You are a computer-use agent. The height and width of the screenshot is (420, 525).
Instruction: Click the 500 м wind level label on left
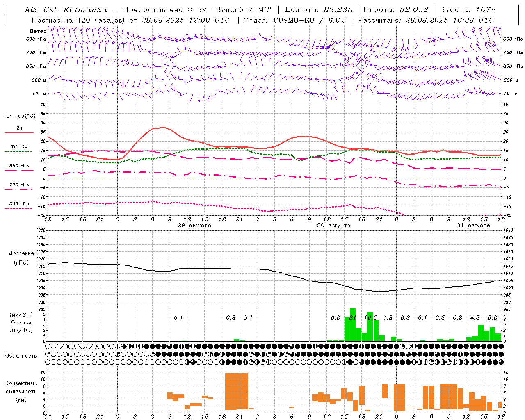point(39,80)
